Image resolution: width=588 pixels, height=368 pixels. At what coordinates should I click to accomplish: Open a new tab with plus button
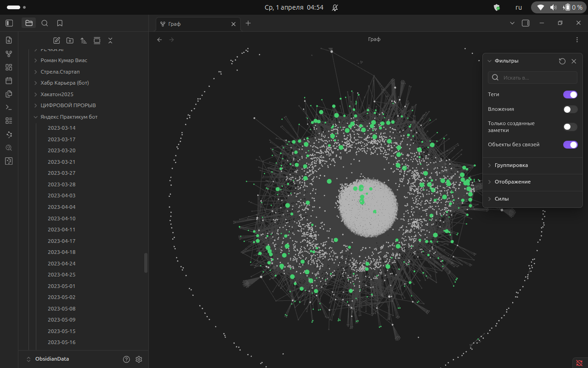(248, 23)
